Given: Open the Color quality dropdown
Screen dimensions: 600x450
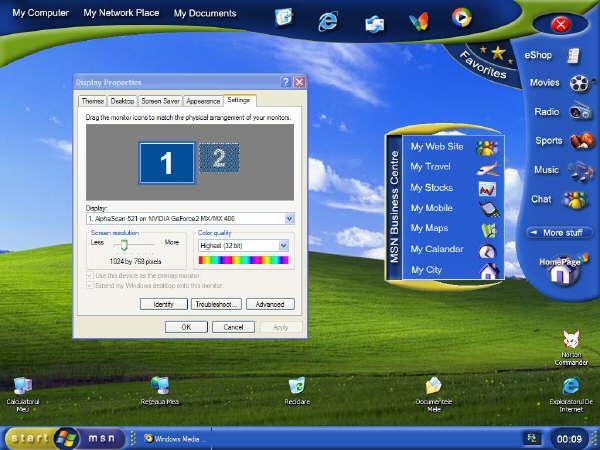Looking at the screenshot, I should tap(284, 245).
